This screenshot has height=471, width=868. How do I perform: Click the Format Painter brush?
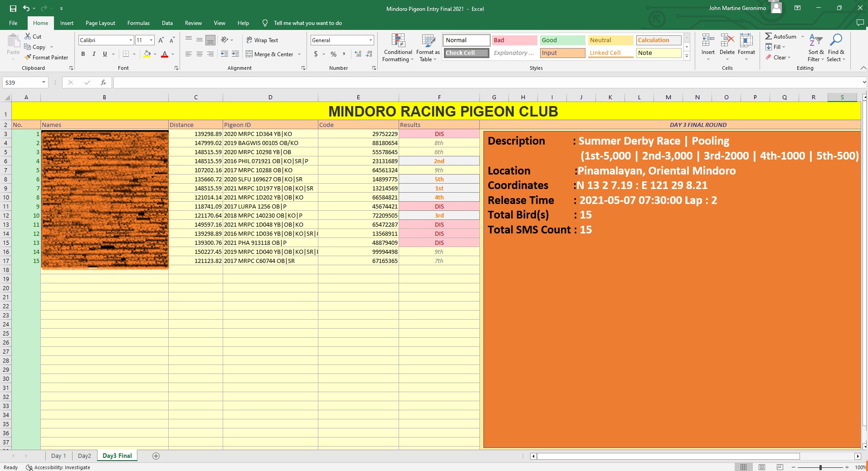pyautogui.click(x=28, y=57)
